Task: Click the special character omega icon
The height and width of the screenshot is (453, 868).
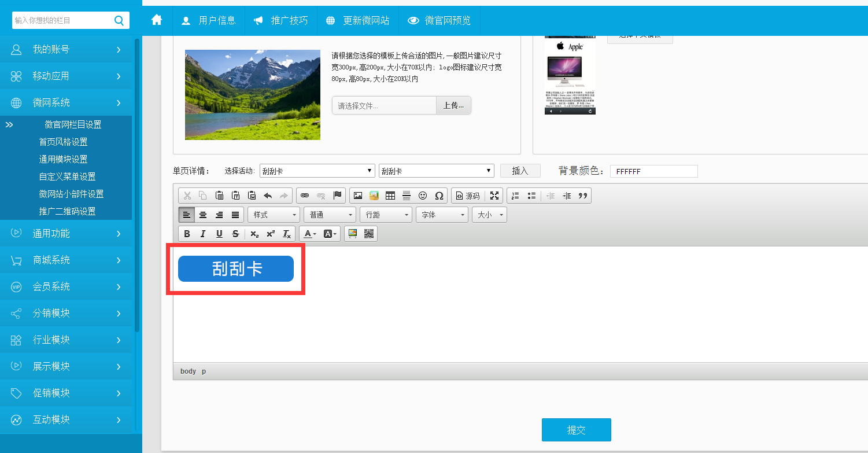Action: click(439, 196)
